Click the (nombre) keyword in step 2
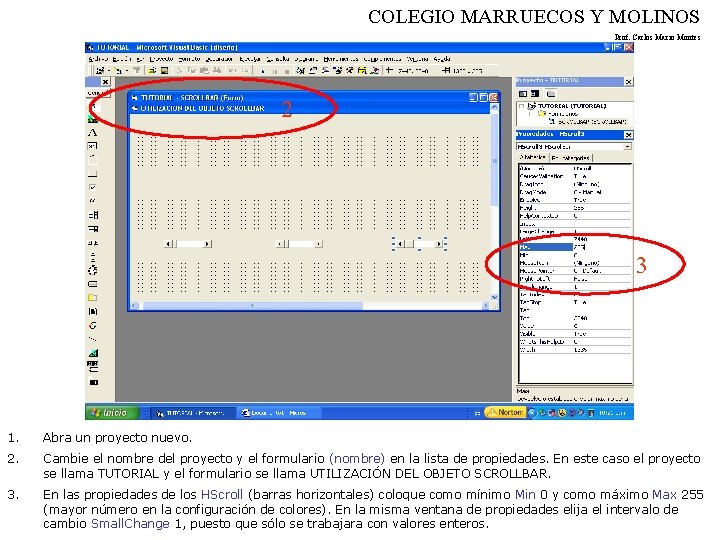 click(x=357, y=458)
